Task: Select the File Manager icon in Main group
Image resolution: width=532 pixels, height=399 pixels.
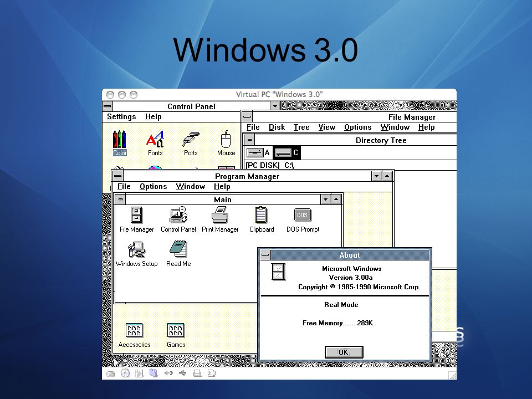Action: (x=136, y=219)
